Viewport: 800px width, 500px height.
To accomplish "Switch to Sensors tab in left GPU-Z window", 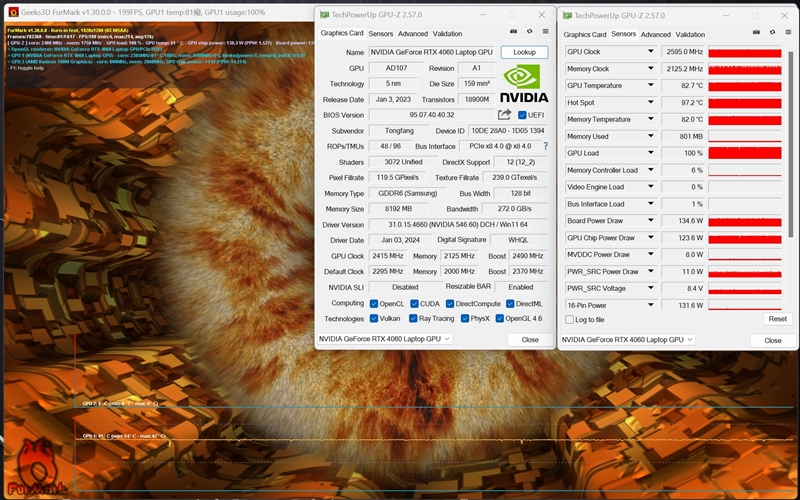I will (x=381, y=34).
